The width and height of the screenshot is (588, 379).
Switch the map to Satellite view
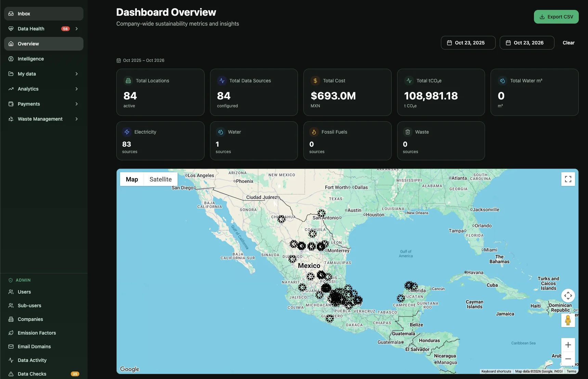[x=160, y=179]
